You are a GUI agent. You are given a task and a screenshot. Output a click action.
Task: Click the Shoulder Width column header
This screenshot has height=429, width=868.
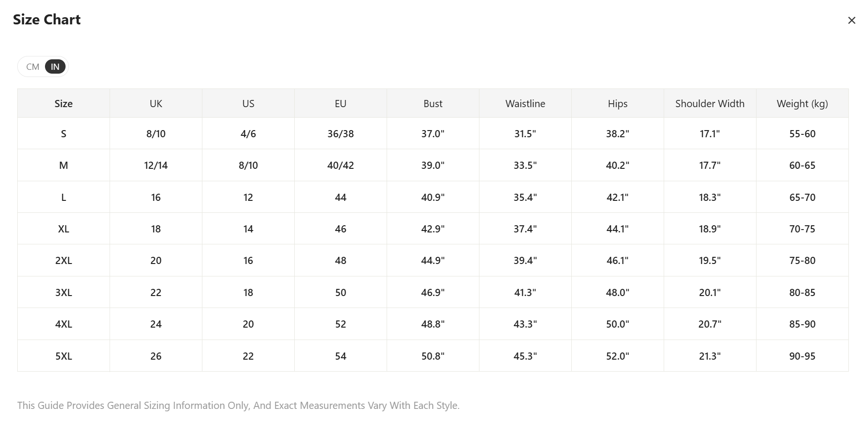click(710, 104)
